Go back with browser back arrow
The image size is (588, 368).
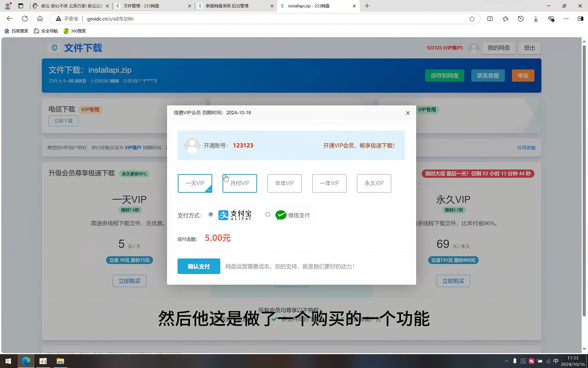[x=10, y=19]
